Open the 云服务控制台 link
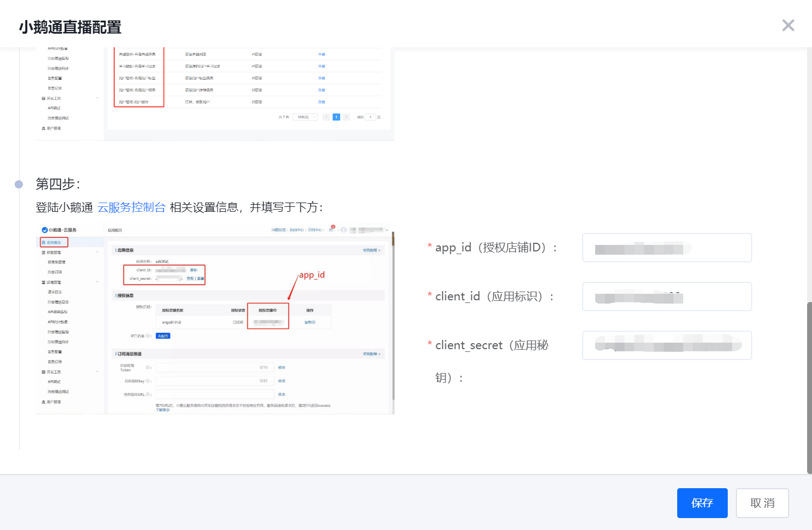The width and height of the screenshot is (812, 530). click(131, 207)
